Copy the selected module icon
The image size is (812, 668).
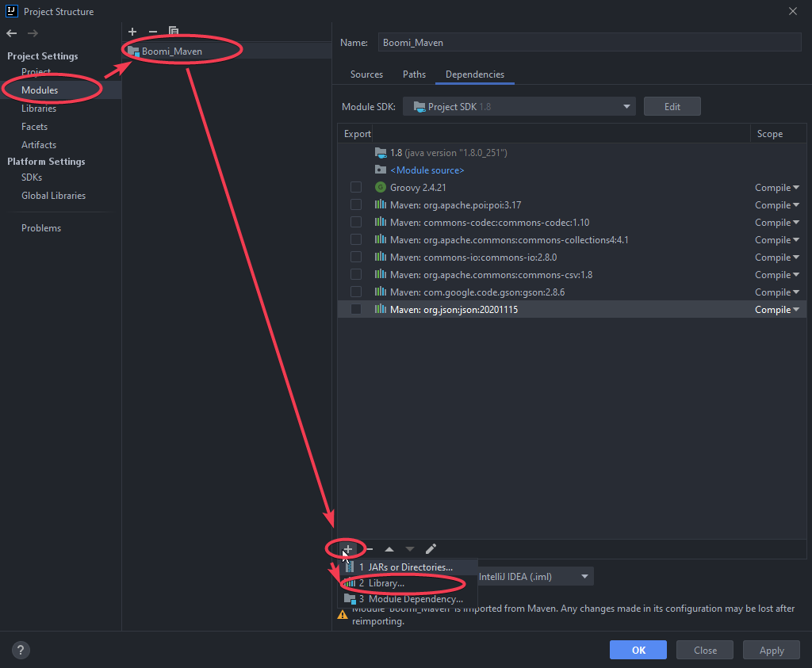pyautogui.click(x=174, y=32)
